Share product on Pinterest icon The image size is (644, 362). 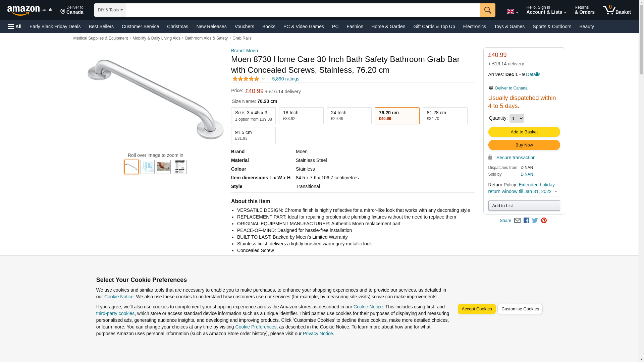tap(544, 221)
